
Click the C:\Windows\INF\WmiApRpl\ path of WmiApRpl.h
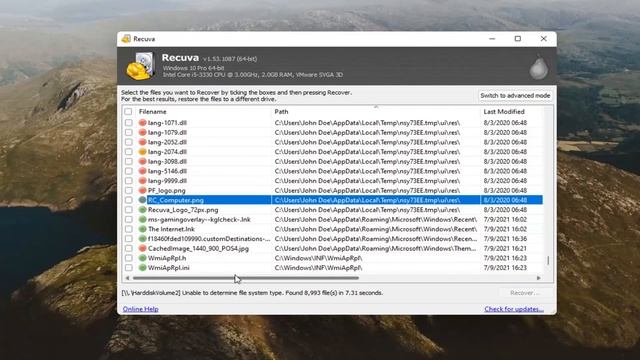[x=318, y=258]
